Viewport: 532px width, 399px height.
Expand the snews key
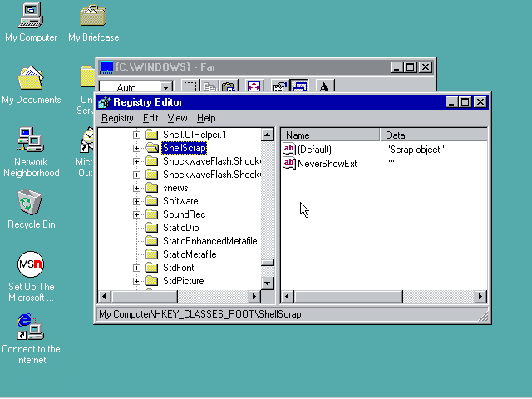136,188
